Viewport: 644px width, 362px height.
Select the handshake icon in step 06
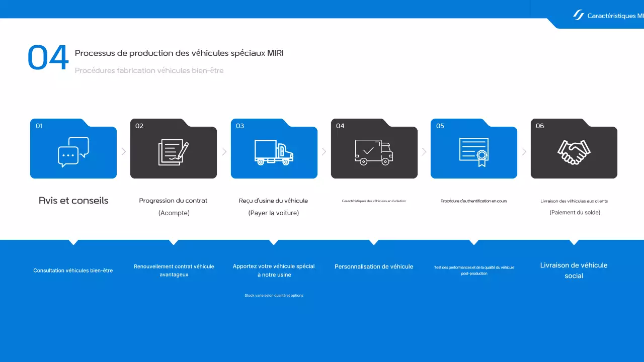coord(574,152)
